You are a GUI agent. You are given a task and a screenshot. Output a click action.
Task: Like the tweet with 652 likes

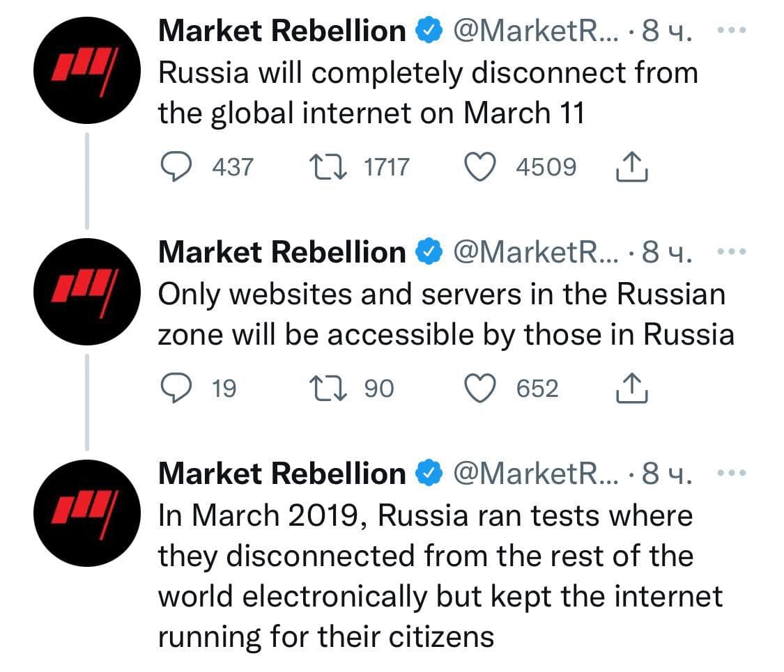point(480,389)
